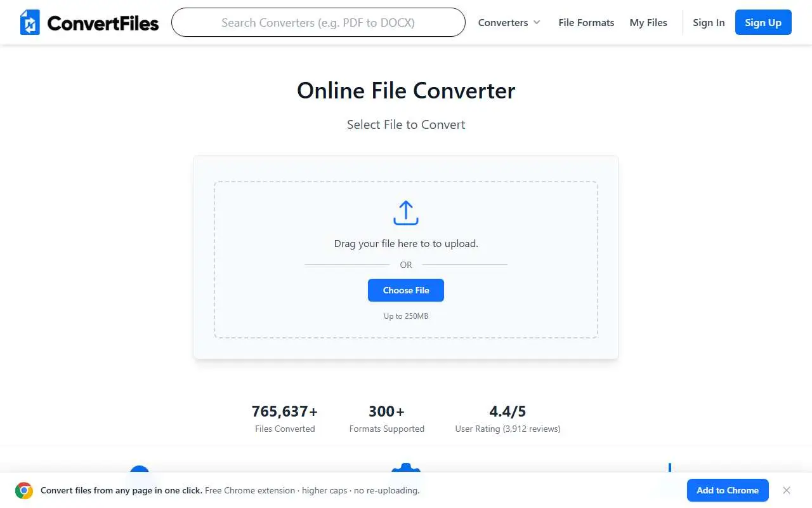Click the Sign In link
Viewport: 812px width, 508px height.
click(x=709, y=22)
